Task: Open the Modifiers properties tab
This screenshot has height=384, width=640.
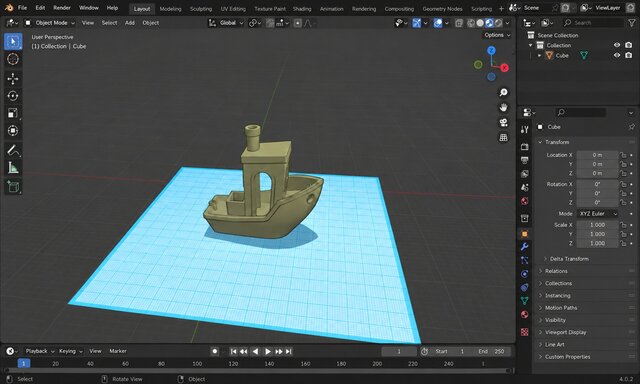Action: click(x=525, y=247)
